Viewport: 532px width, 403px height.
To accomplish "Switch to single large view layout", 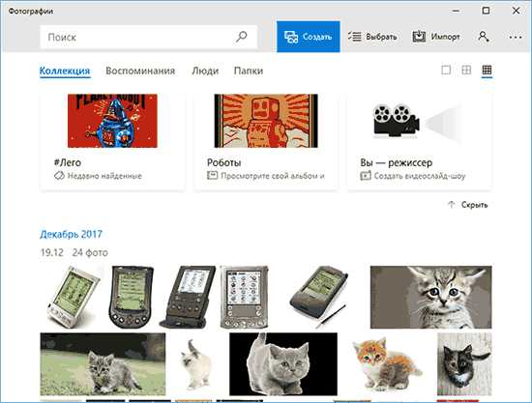I will coord(446,71).
